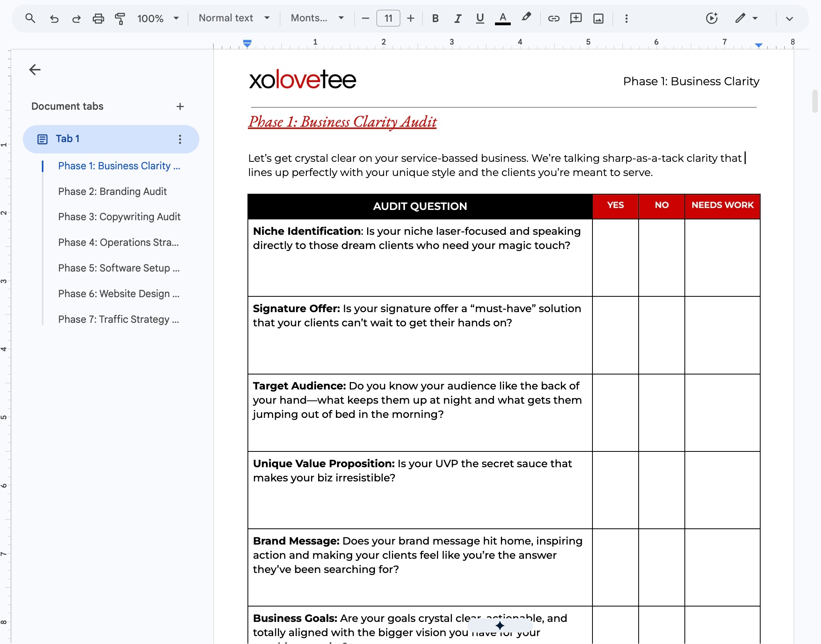Click the Unique Value Proposition question cell
Viewport: 821px width, 644px height.
coord(420,490)
